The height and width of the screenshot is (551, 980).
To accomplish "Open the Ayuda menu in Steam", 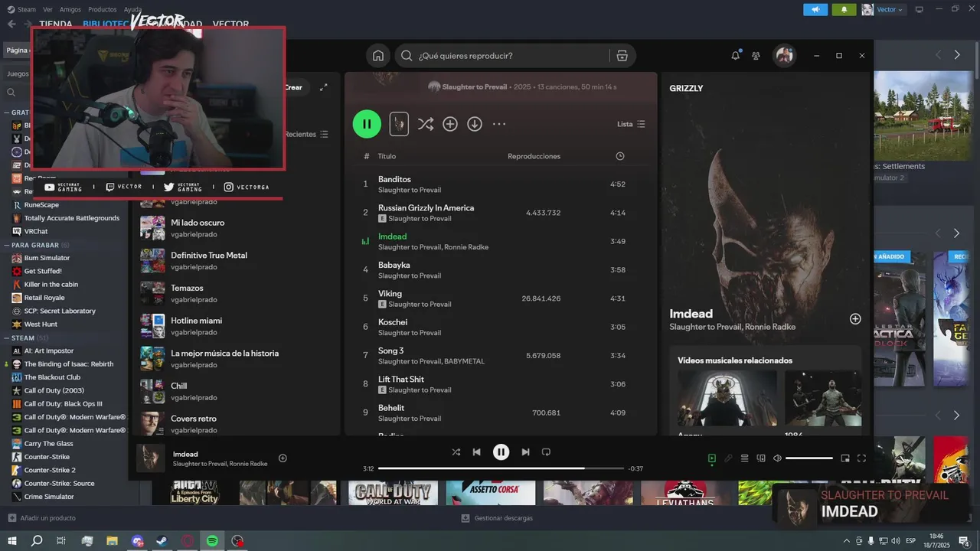I will coord(133,9).
